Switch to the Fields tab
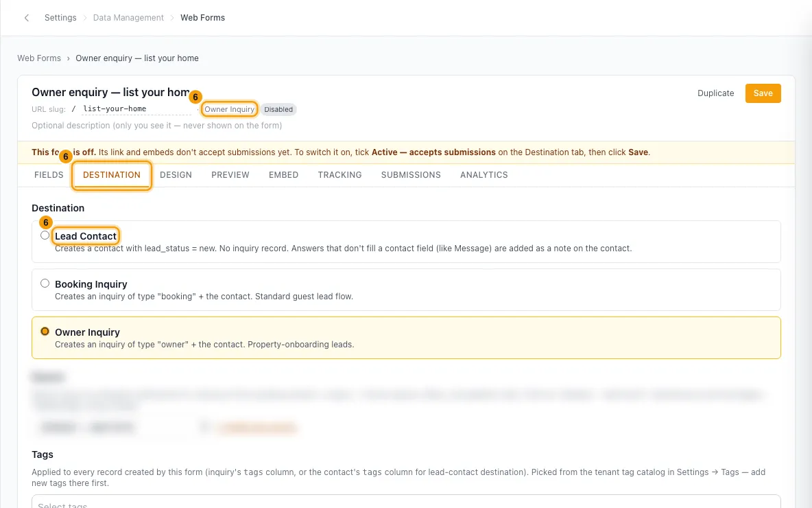The width and height of the screenshot is (812, 508). [49, 175]
